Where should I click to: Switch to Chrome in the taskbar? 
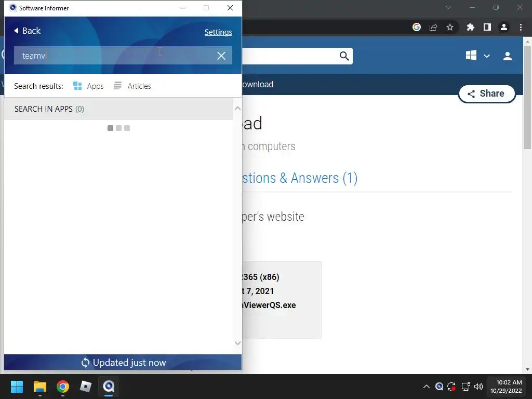pyautogui.click(x=63, y=387)
